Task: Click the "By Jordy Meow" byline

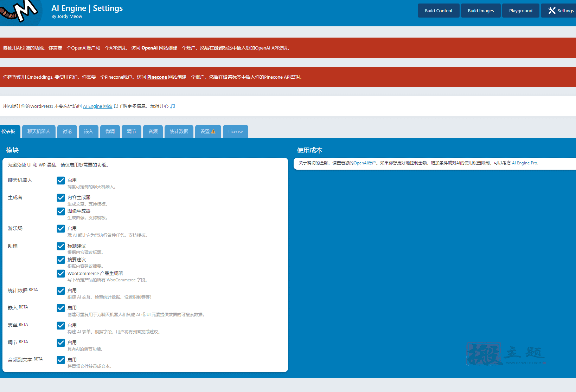Action: (x=66, y=17)
